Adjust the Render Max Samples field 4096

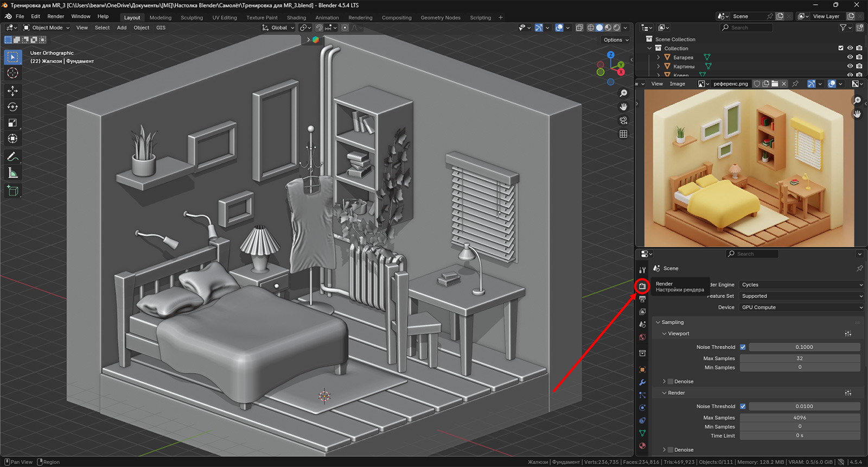point(800,418)
